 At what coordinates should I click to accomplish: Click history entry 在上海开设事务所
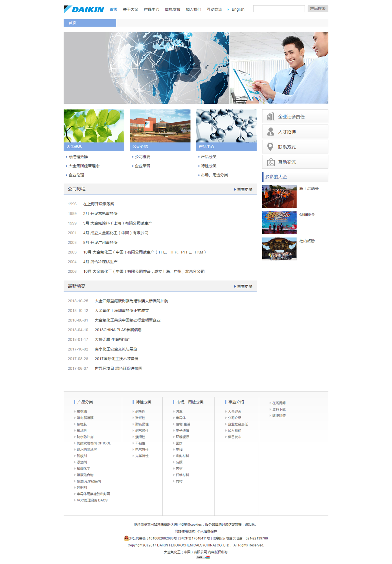point(99,204)
